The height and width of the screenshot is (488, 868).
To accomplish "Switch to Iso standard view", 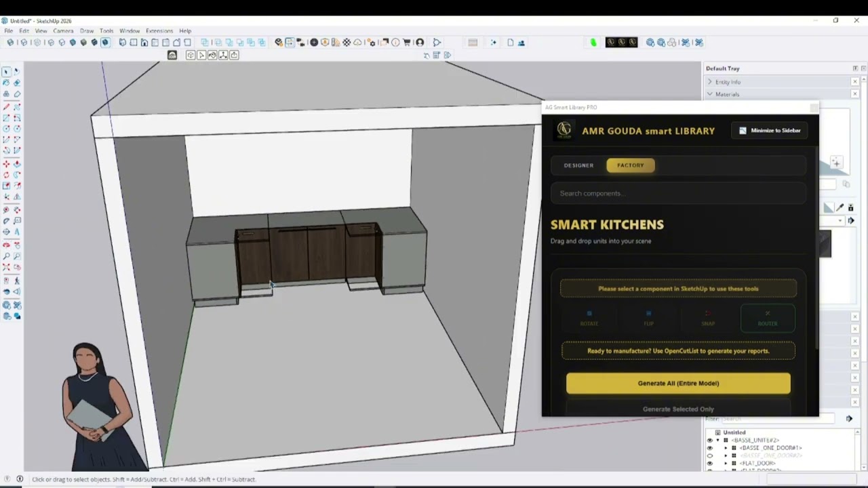I will tap(123, 43).
